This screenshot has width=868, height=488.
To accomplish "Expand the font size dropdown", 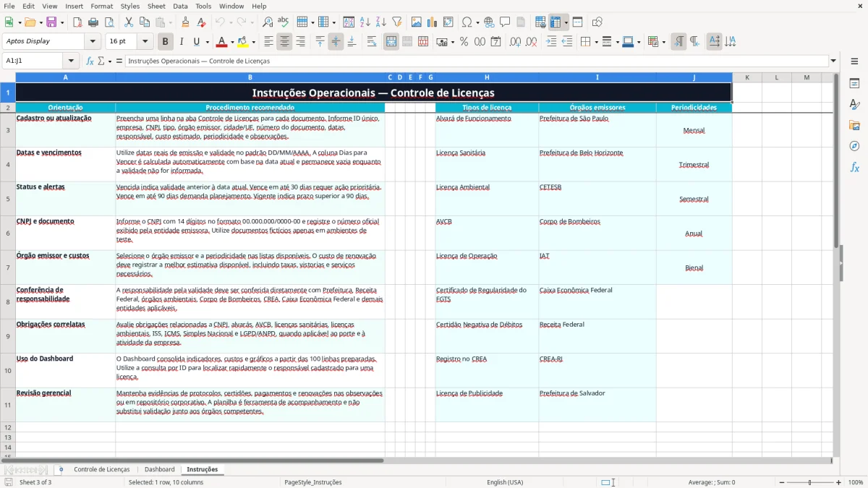I will click(x=145, y=41).
